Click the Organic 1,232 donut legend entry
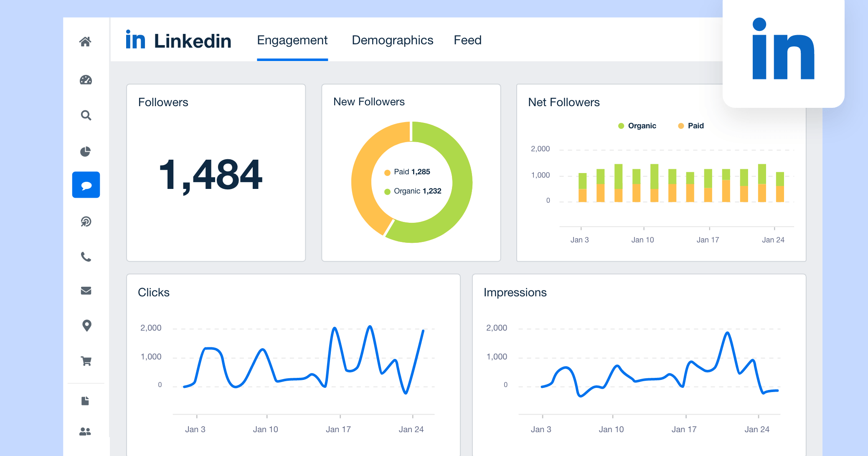Image resolution: width=868 pixels, height=456 pixels. pos(413,191)
